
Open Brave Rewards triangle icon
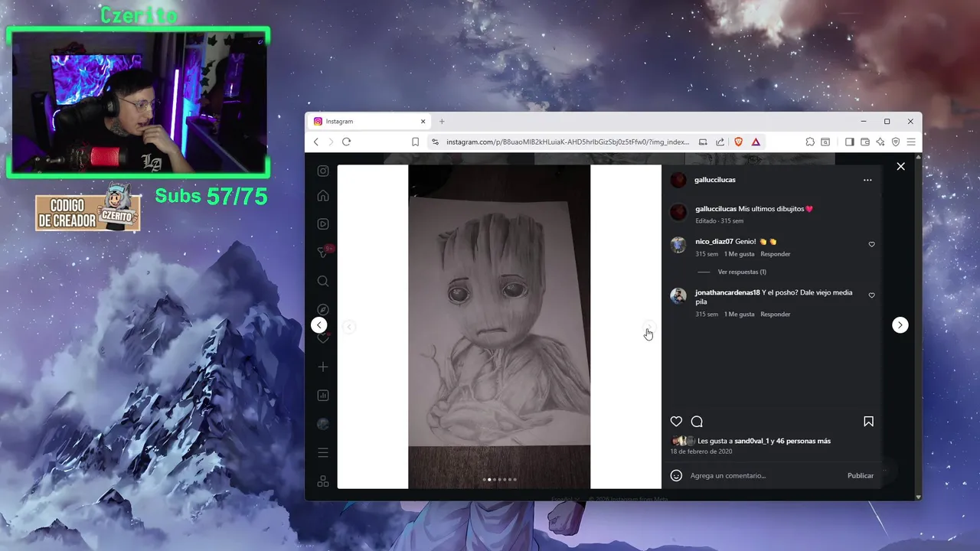(x=756, y=142)
